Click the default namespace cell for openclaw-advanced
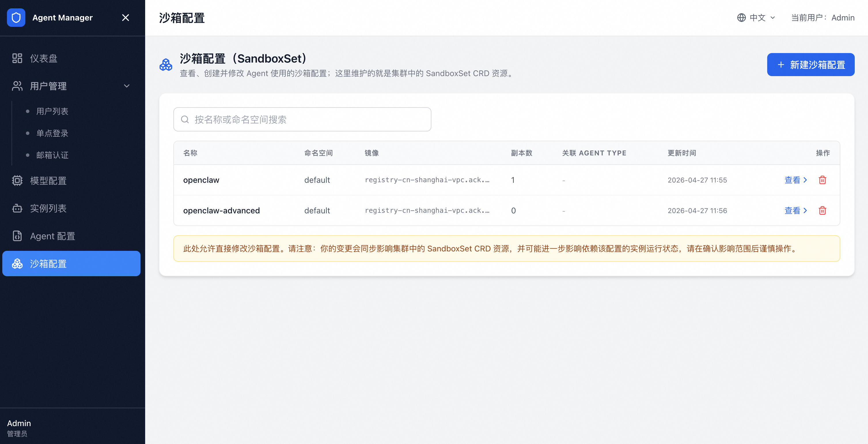This screenshot has height=444, width=868. coord(317,210)
